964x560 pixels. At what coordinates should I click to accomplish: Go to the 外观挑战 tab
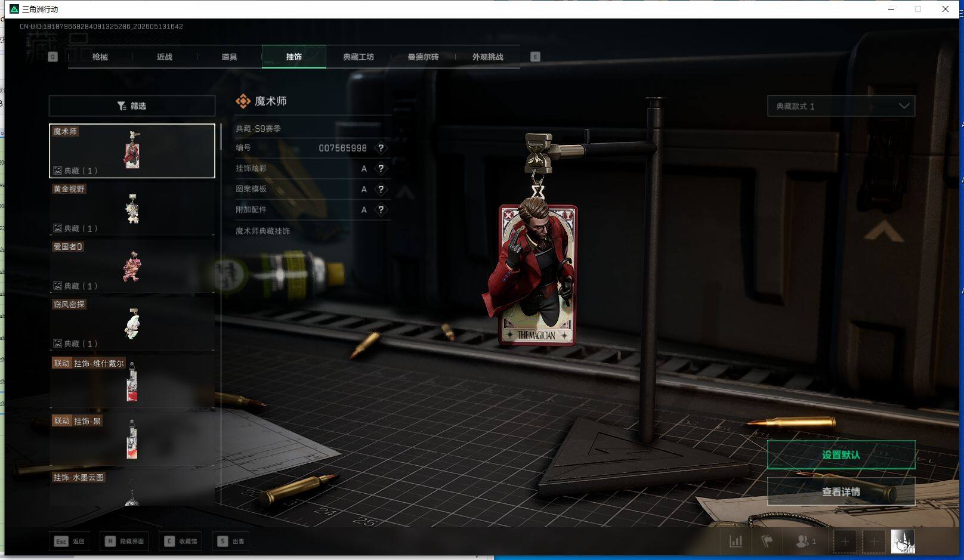tap(487, 57)
